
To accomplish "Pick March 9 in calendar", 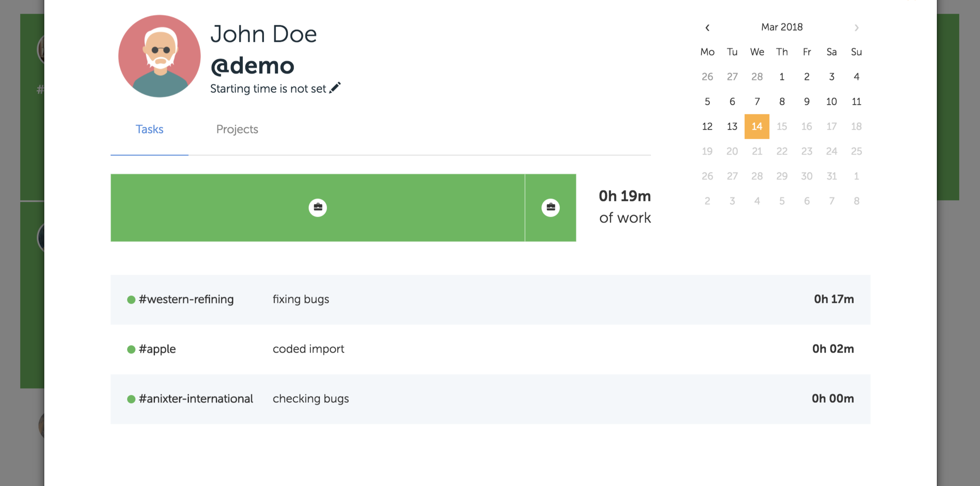I will pos(807,102).
